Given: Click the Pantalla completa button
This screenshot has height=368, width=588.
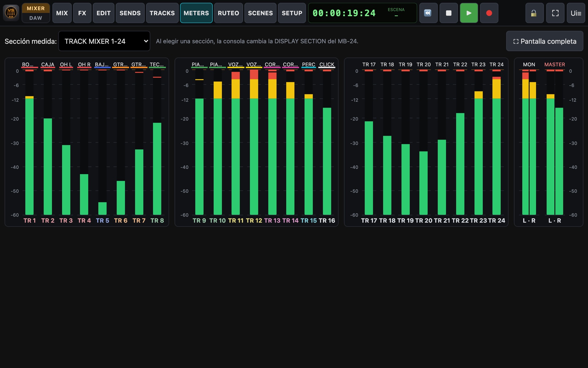Looking at the screenshot, I should pos(545,41).
